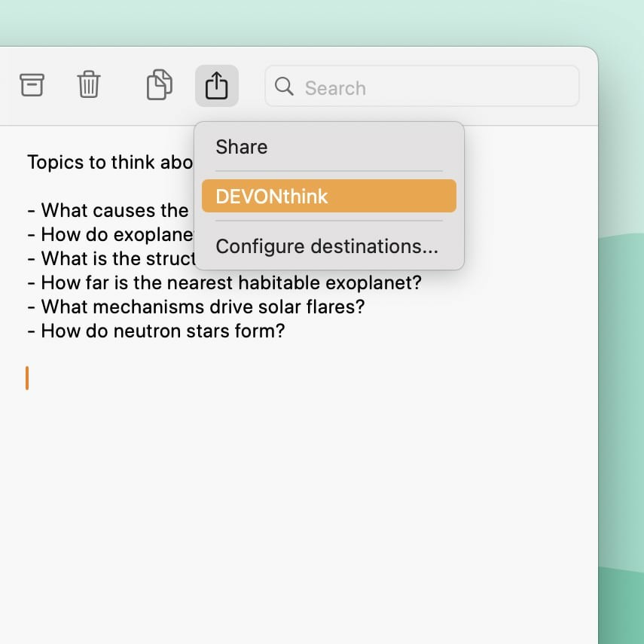Click the Share header in the popup

242,147
